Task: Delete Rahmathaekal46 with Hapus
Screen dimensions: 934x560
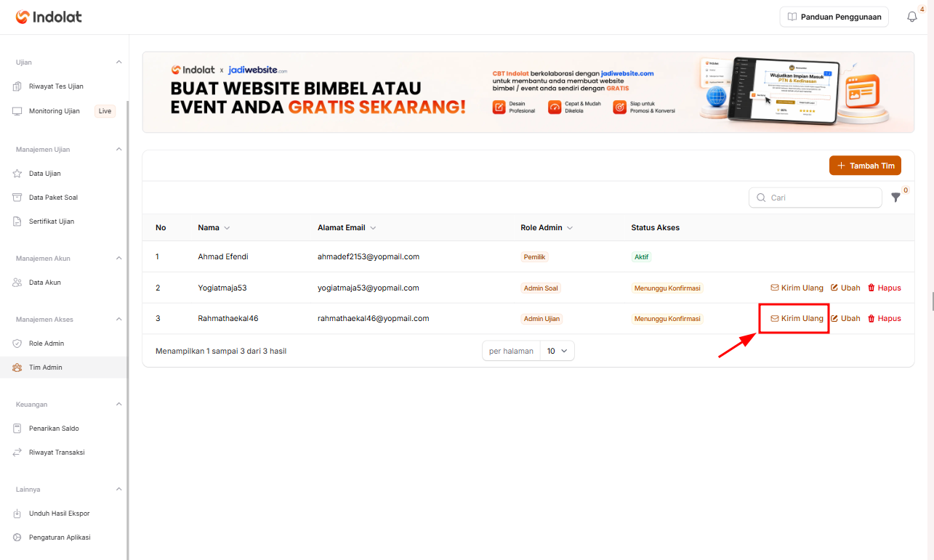Action: pos(885,318)
